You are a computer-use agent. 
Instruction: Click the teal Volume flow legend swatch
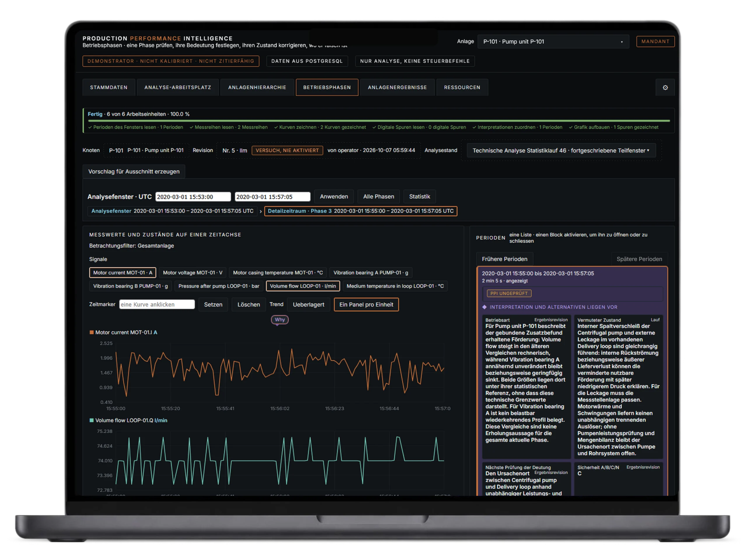pyautogui.click(x=91, y=420)
